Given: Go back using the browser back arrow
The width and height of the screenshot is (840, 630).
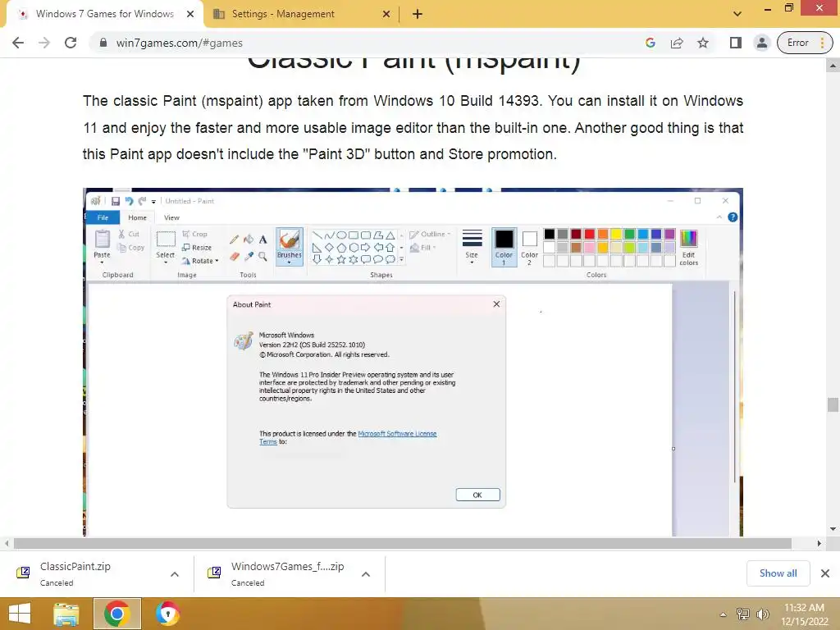Looking at the screenshot, I should (x=18, y=43).
